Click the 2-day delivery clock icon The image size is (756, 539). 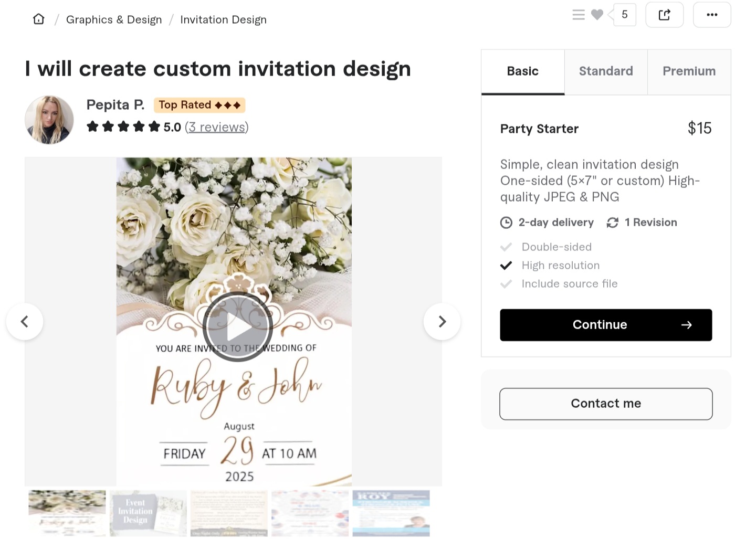[506, 222]
